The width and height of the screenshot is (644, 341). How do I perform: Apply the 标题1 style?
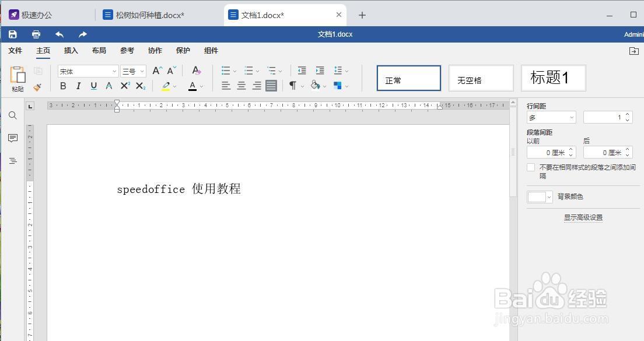(552, 78)
